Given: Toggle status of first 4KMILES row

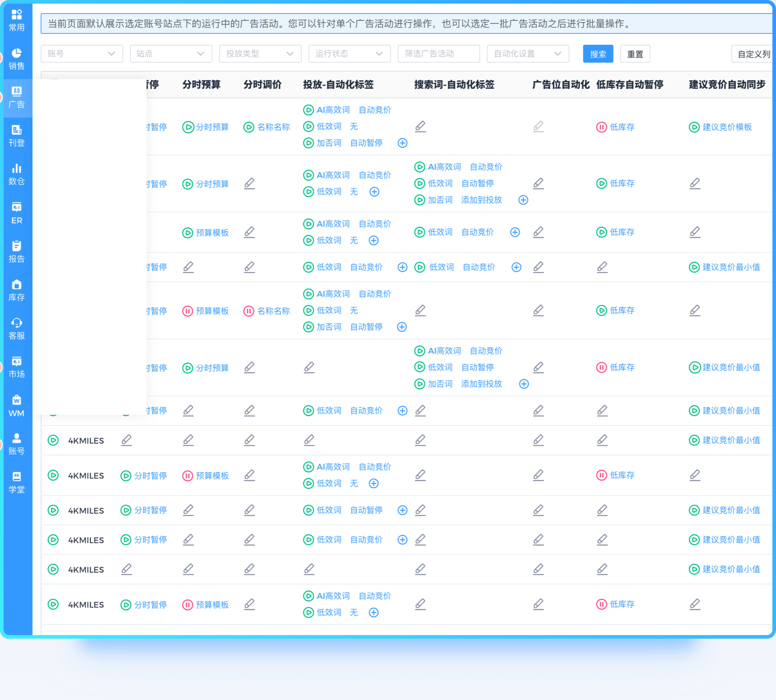Looking at the screenshot, I should pos(53,440).
